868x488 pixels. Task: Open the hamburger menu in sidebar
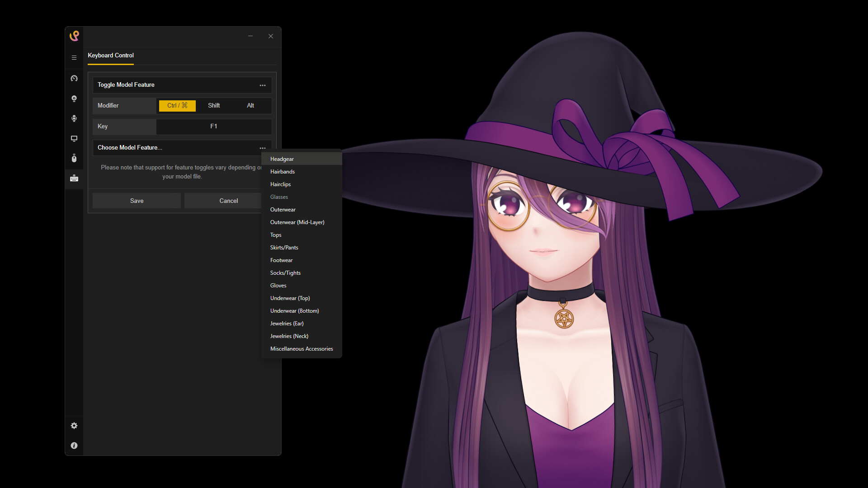point(74,57)
